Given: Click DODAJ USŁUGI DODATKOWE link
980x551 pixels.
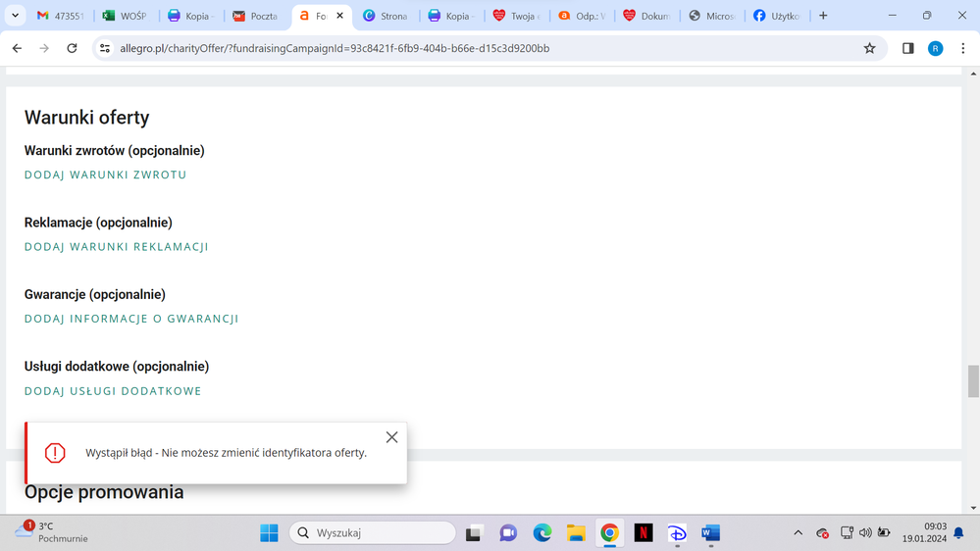Looking at the screenshot, I should (113, 391).
